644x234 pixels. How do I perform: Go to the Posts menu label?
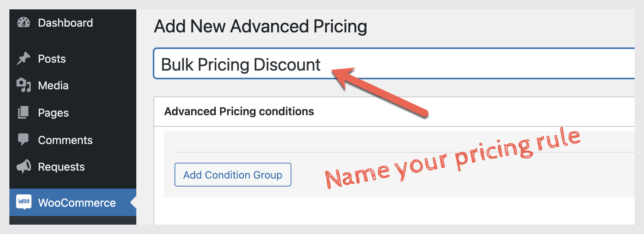point(52,59)
